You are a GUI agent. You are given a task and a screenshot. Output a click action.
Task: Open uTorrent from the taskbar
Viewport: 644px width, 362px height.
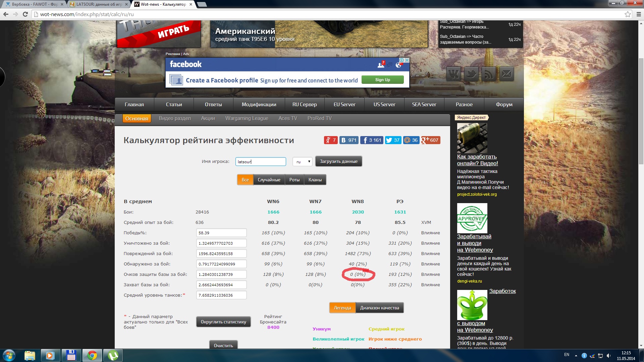point(113,355)
